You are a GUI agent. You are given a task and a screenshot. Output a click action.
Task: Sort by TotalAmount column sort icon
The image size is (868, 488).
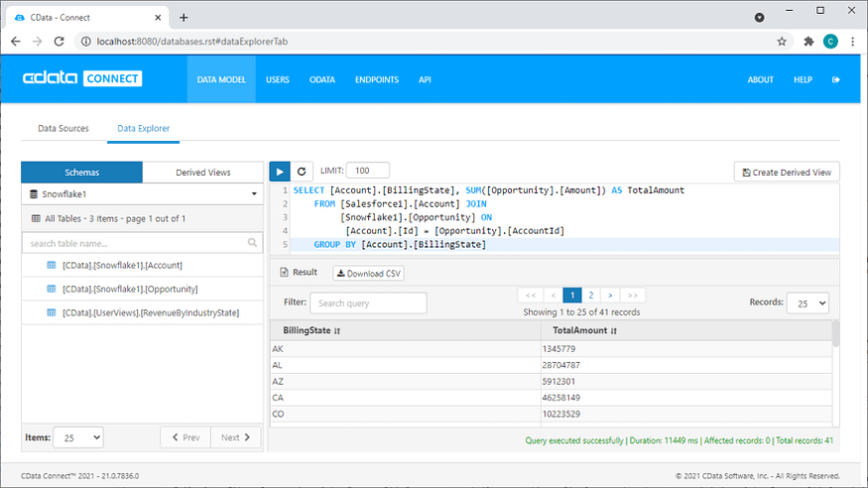click(x=614, y=331)
